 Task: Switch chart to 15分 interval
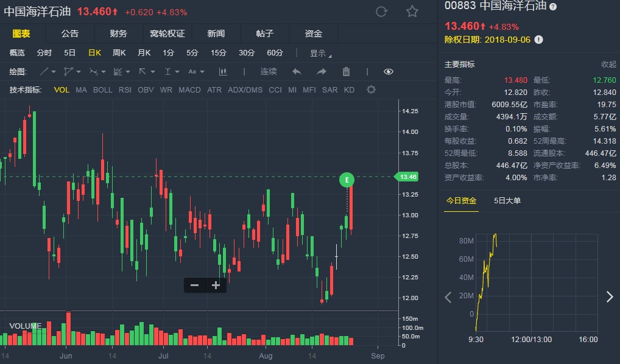point(219,52)
